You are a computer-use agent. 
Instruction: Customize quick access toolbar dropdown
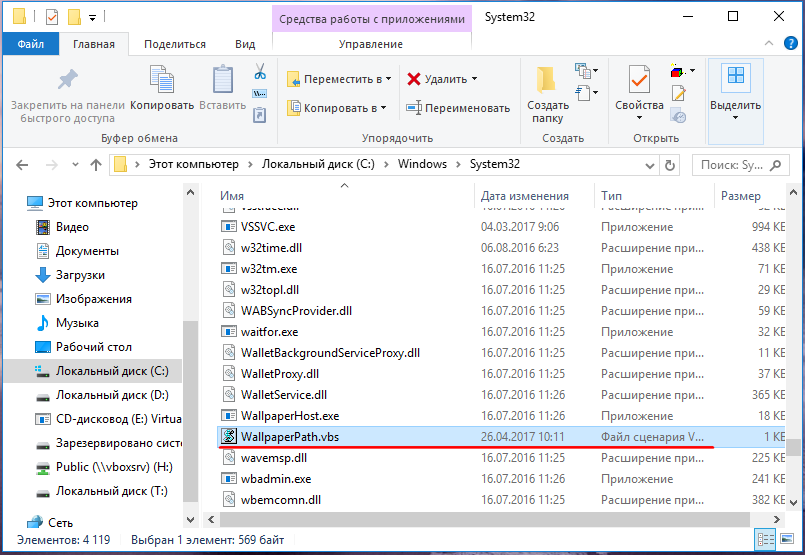point(92,18)
